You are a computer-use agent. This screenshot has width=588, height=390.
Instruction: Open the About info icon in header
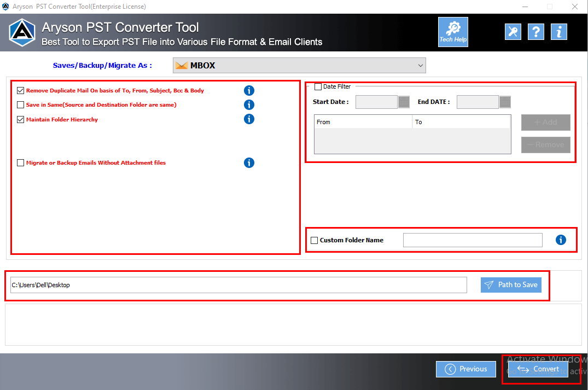pos(559,32)
